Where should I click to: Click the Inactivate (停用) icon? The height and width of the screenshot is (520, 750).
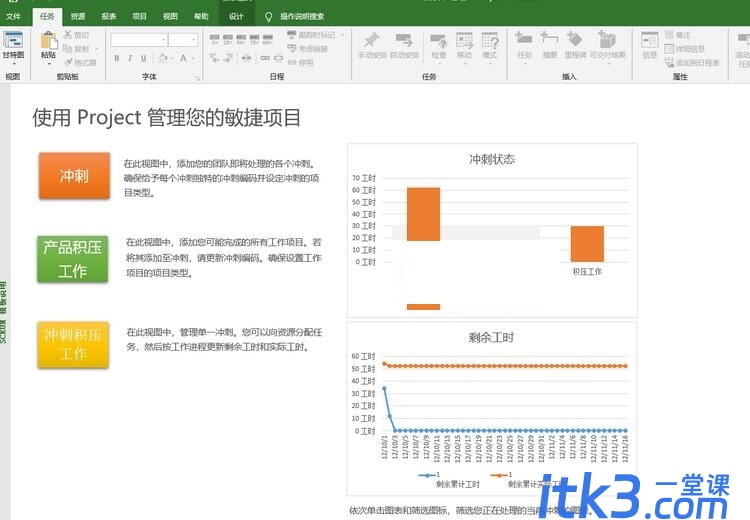click(291, 62)
